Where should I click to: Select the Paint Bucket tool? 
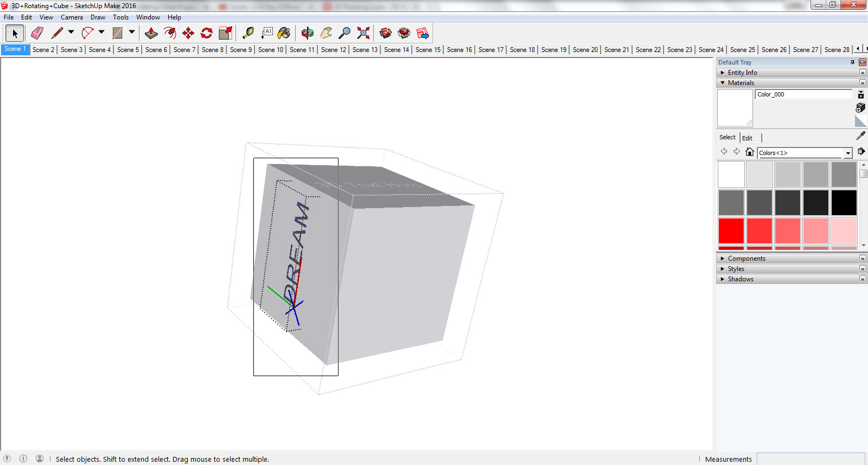point(284,33)
